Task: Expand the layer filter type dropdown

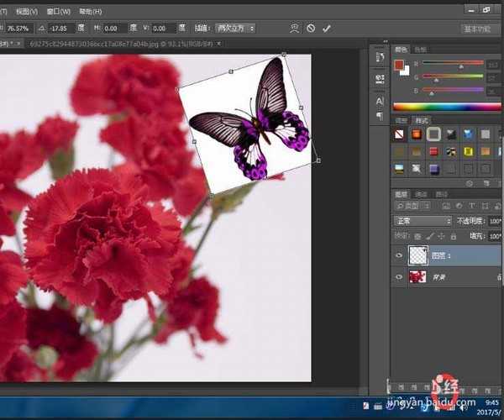Action: (413, 207)
